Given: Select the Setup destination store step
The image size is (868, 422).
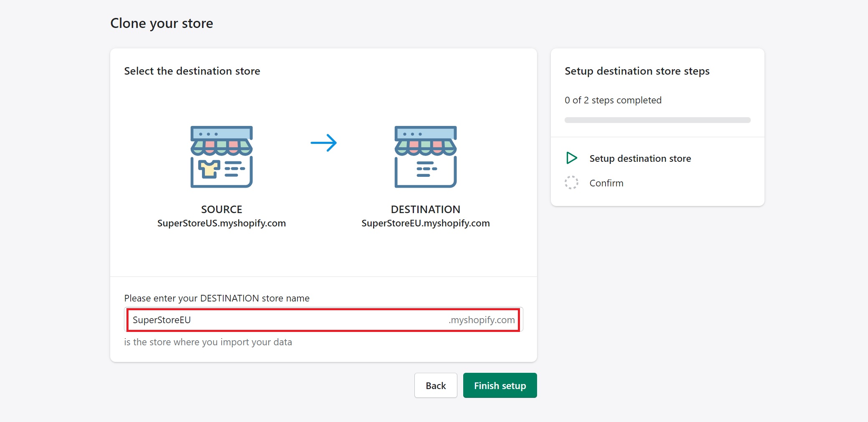Looking at the screenshot, I should [x=640, y=158].
